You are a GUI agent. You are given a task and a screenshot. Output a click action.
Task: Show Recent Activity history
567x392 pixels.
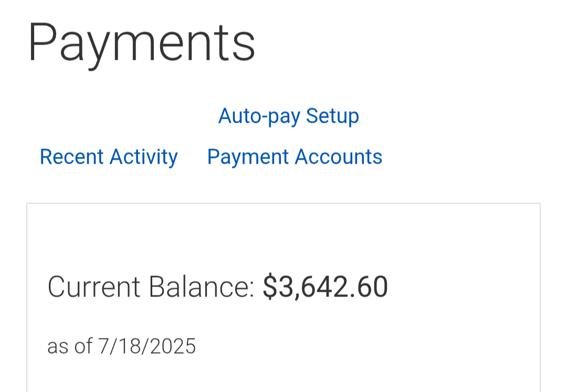tap(109, 157)
